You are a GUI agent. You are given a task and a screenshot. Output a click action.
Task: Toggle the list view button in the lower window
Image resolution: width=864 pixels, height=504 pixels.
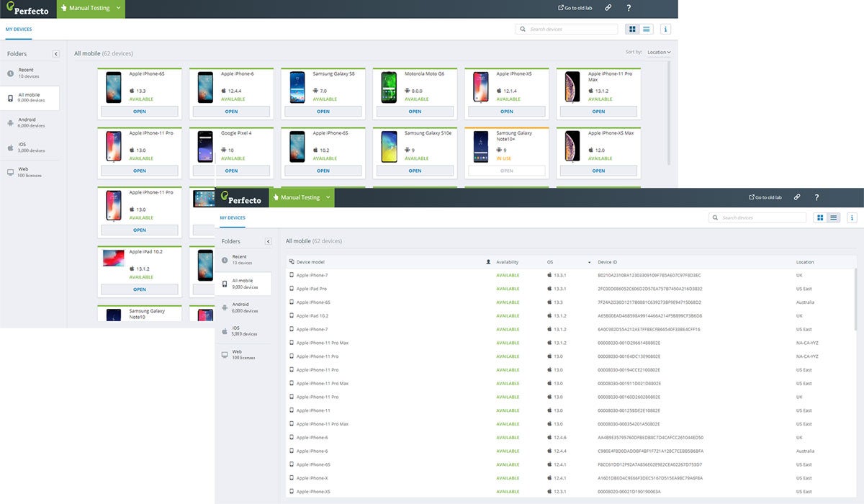834,217
